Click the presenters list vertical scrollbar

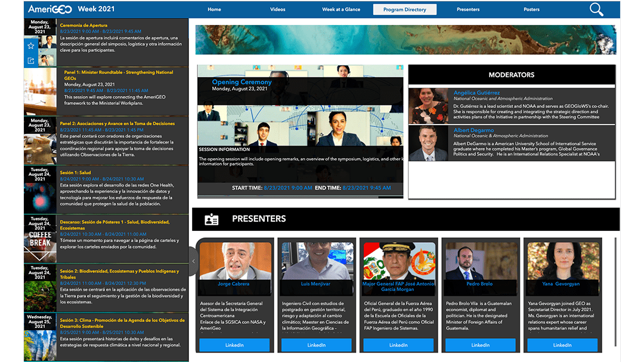pos(615,292)
